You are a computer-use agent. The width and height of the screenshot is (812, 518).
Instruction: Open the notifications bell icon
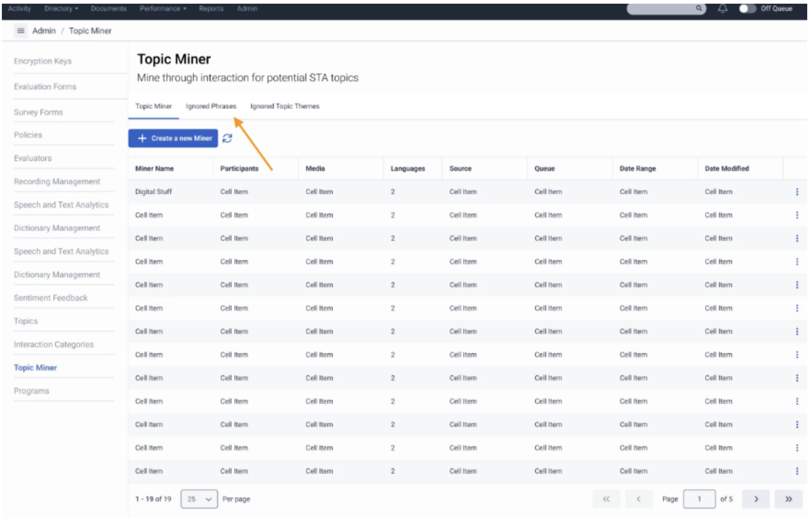coord(722,8)
